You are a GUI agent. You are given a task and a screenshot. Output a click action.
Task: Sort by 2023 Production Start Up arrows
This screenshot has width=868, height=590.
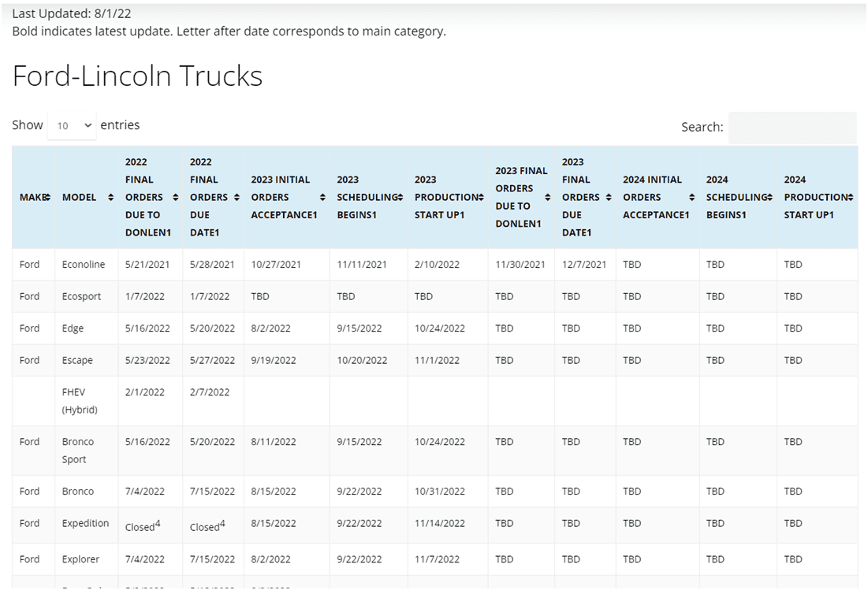tap(481, 198)
